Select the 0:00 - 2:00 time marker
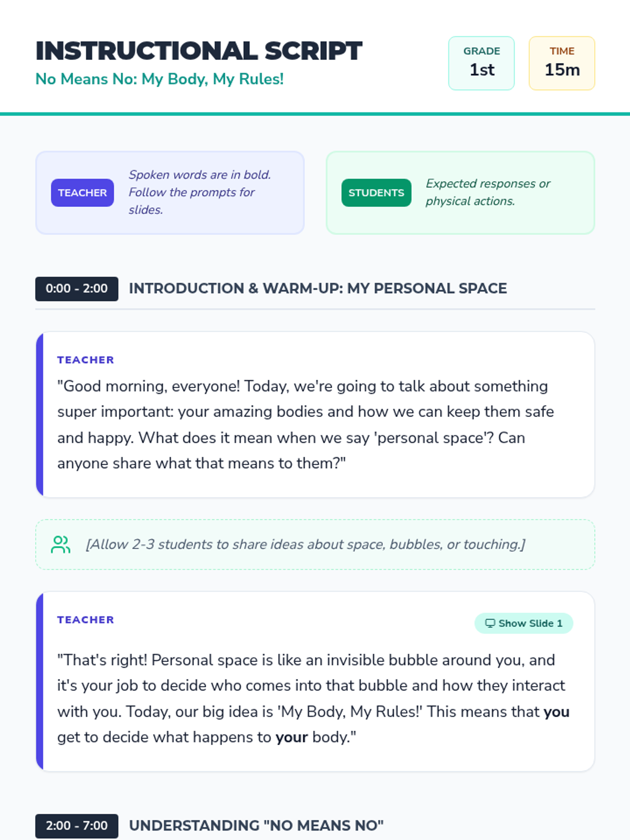 77,289
